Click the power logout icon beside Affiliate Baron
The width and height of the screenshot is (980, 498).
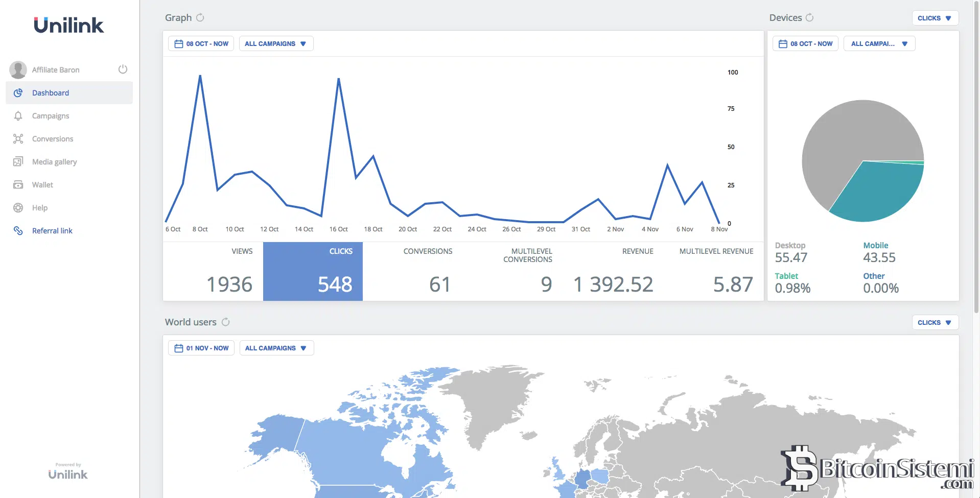tap(123, 69)
